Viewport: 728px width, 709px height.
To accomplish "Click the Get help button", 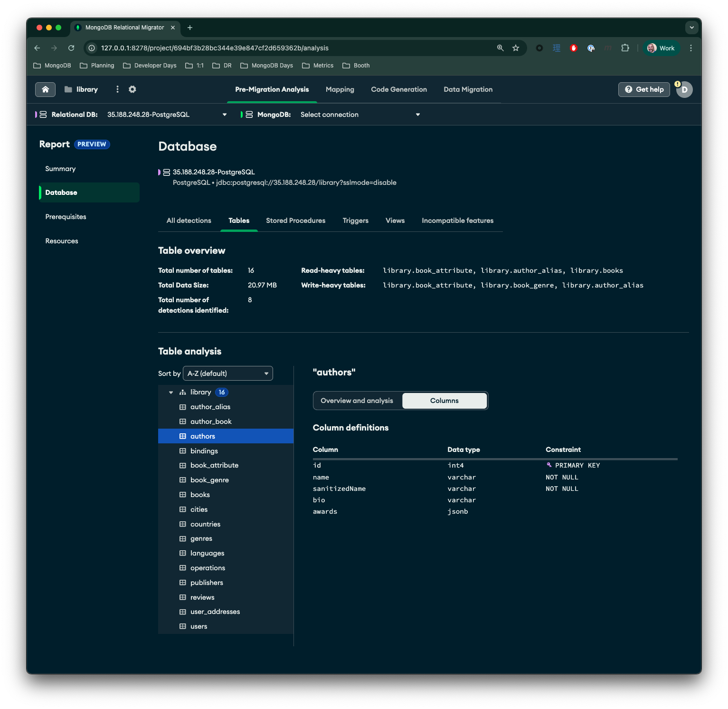I will [644, 89].
